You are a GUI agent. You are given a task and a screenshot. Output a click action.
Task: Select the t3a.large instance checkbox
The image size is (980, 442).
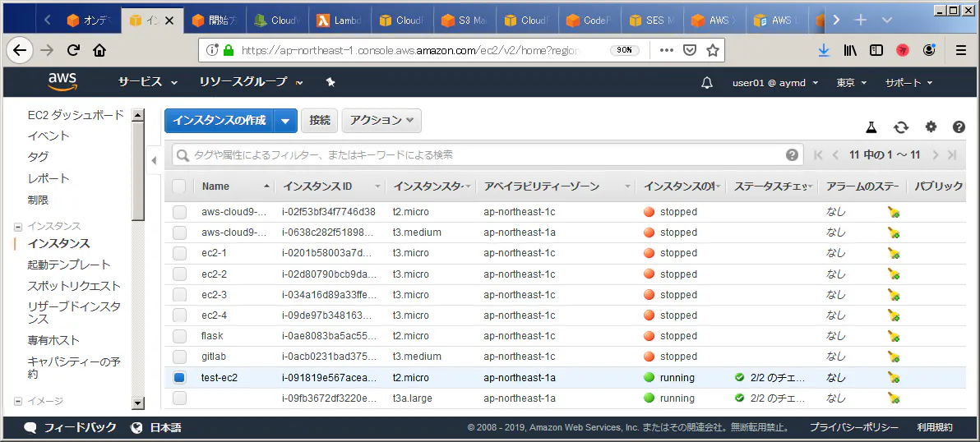tap(180, 398)
